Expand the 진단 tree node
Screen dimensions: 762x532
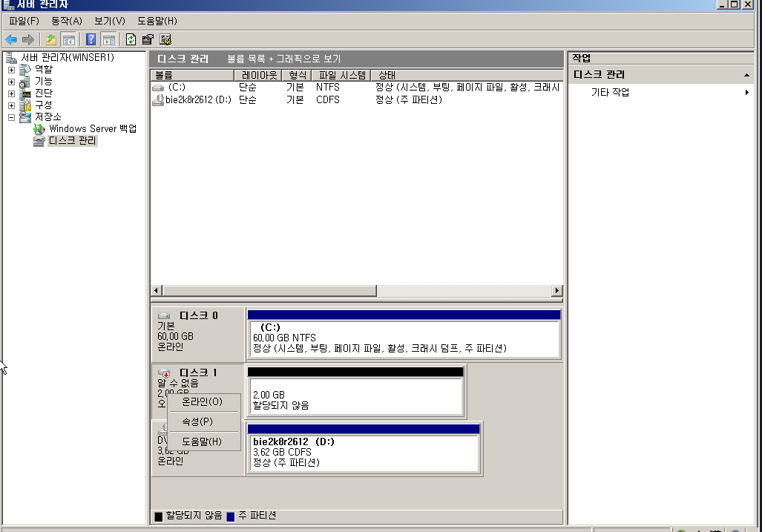pyautogui.click(x=12, y=93)
